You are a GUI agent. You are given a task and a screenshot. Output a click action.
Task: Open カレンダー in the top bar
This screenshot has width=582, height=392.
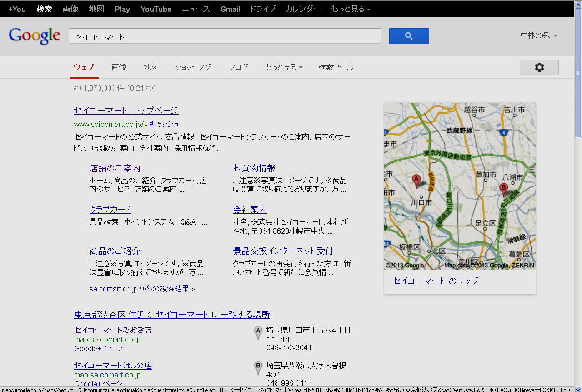tap(303, 9)
